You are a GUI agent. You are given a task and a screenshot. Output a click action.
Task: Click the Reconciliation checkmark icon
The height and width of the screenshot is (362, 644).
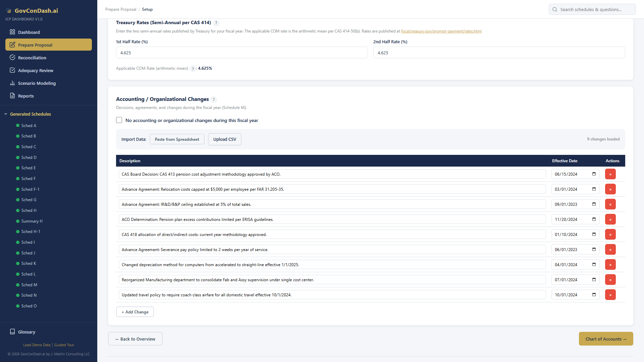pos(12,58)
